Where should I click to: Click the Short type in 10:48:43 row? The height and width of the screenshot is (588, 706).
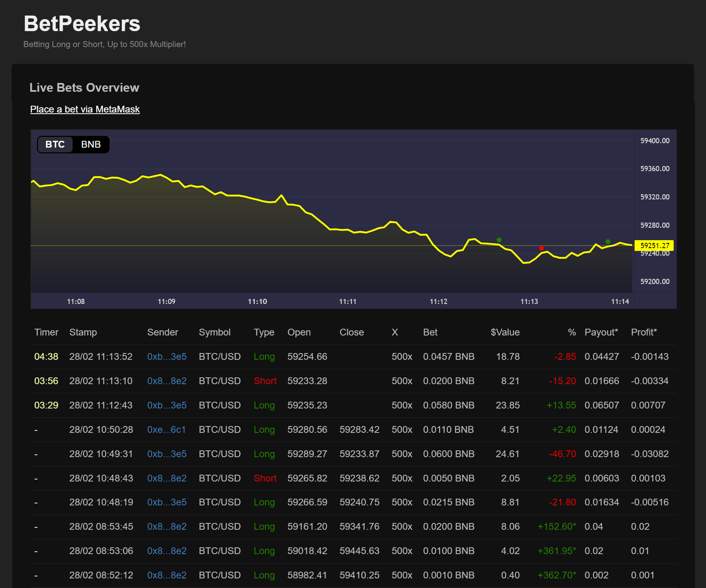pyautogui.click(x=265, y=478)
